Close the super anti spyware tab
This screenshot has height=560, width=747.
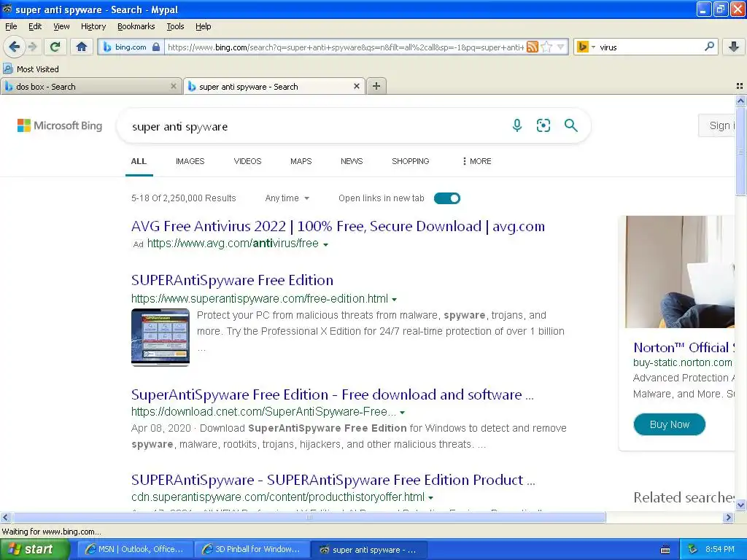(x=356, y=86)
